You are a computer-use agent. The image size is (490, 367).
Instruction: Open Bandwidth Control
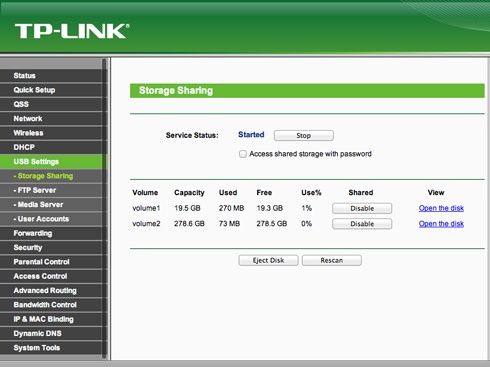click(x=51, y=305)
